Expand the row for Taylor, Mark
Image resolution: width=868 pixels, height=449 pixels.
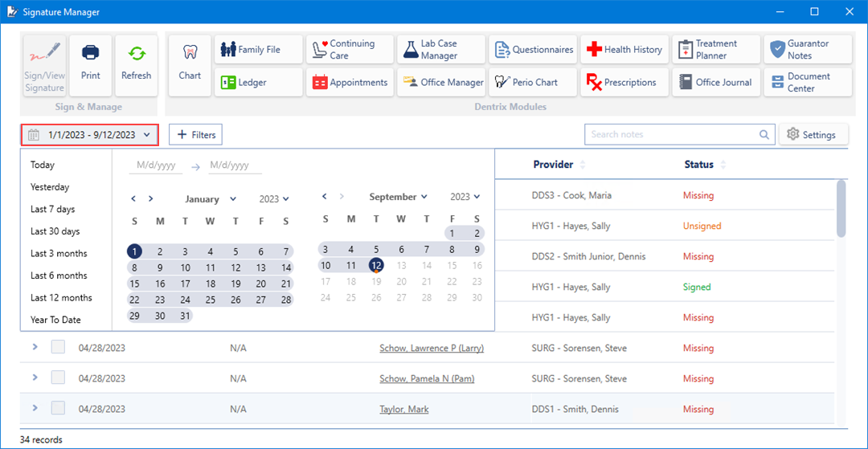pos(35,409)
